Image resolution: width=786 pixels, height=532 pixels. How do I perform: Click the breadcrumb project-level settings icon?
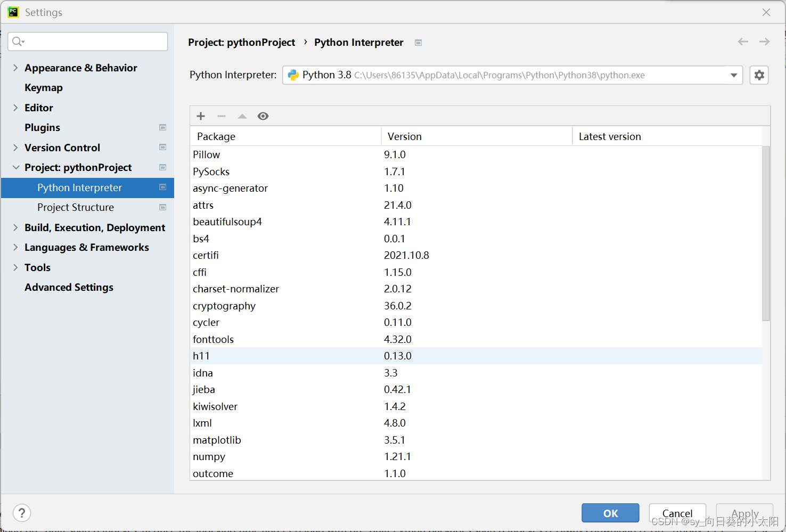[419, 43]
